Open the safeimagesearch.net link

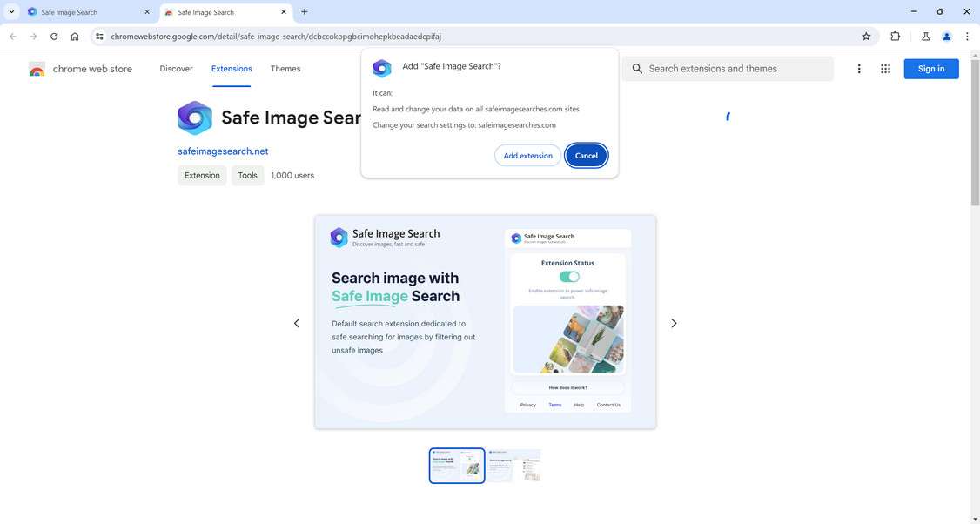point(222,151)
